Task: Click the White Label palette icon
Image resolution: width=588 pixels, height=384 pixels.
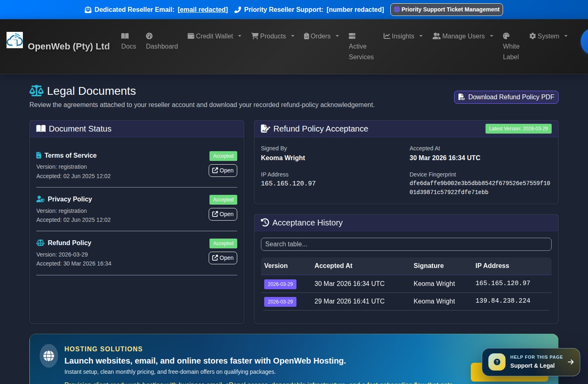Action: (x=506, y=36)
